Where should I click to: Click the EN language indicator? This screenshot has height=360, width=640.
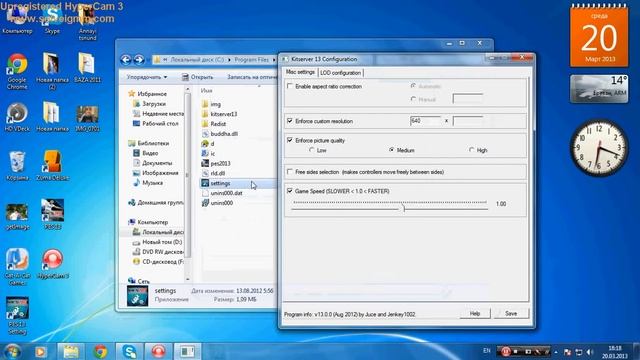487,351
